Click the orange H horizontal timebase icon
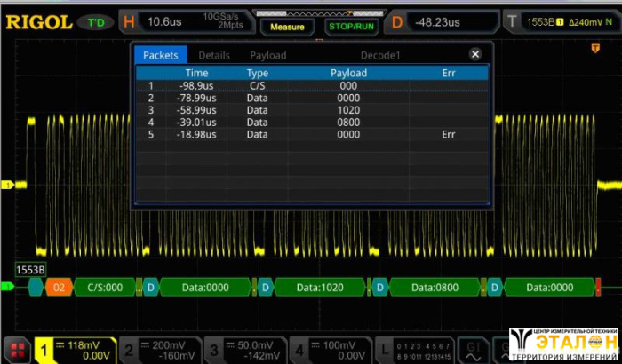Viewport: 622px width, 364px height. point(130,22)
